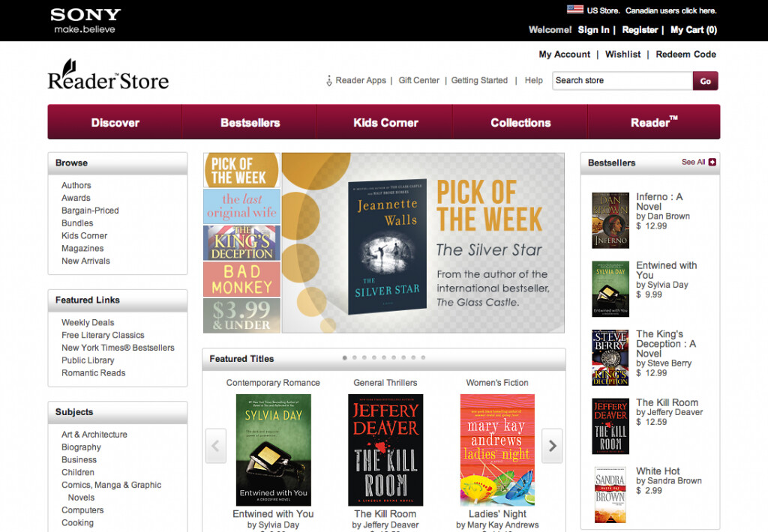
Task: Select Comics, Manga & Graphic Novels subject
Action: tap(111, 492)
